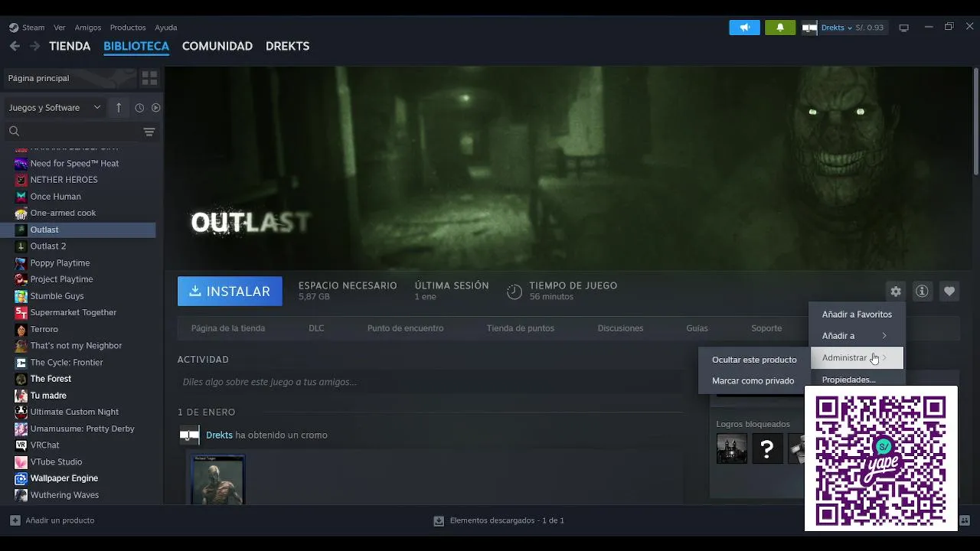The image size is (980, 551).
Task: Click Supermarket Together game icon
Action: pos(21,312)
